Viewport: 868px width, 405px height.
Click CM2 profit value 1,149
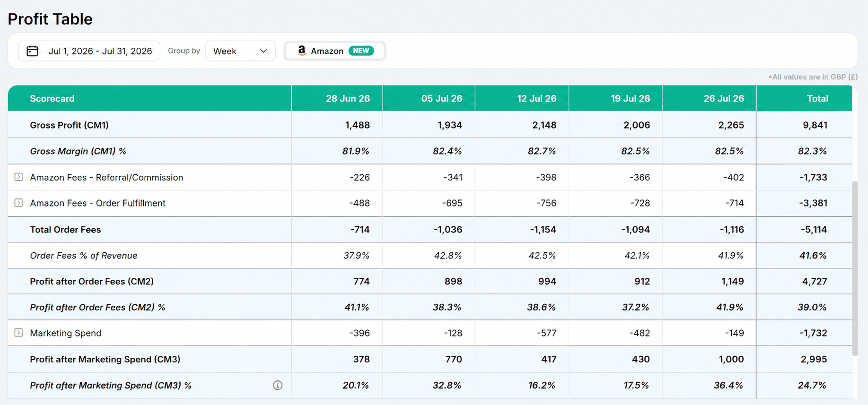coord(733,282)
